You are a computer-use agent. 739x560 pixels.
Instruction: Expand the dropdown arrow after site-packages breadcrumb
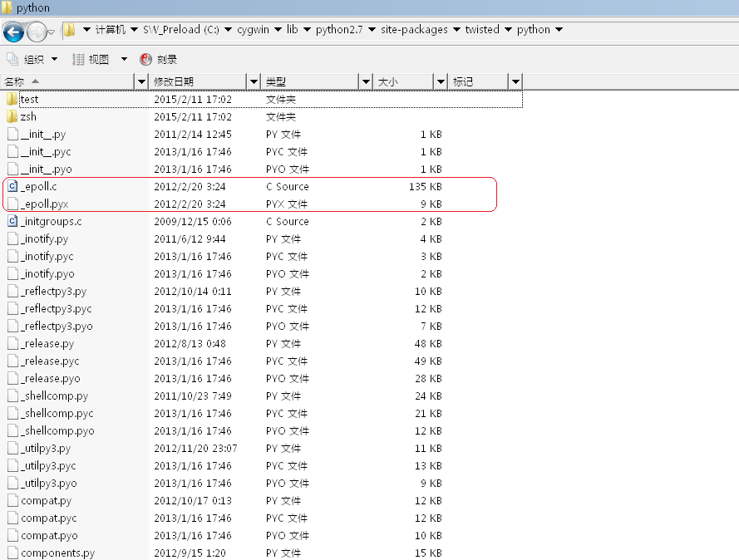456,30
